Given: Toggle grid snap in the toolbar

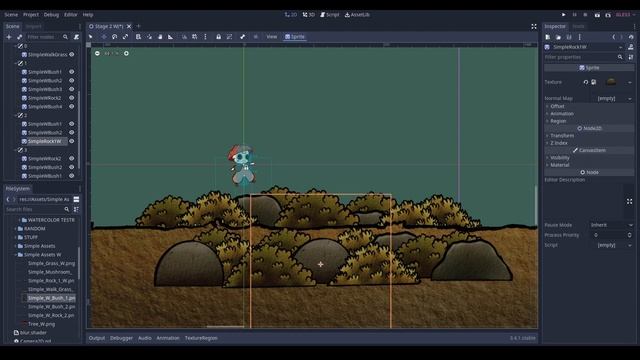Looking at the screenshot, I should (x=195, y=37).
